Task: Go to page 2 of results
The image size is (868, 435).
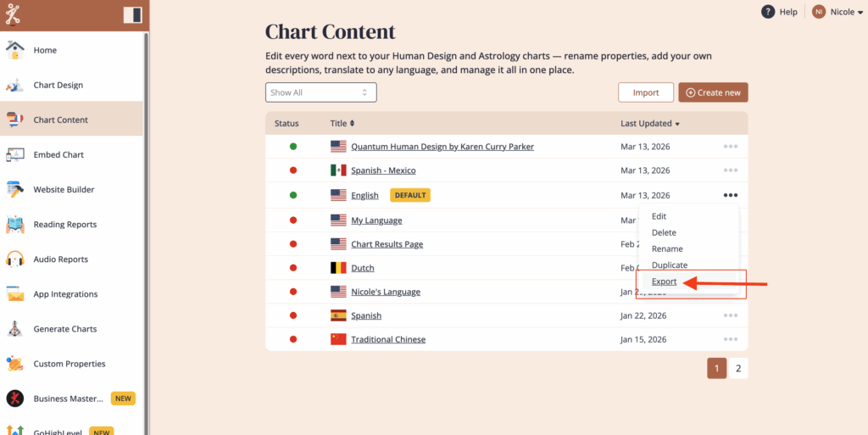Action: [x=738, y=368]
